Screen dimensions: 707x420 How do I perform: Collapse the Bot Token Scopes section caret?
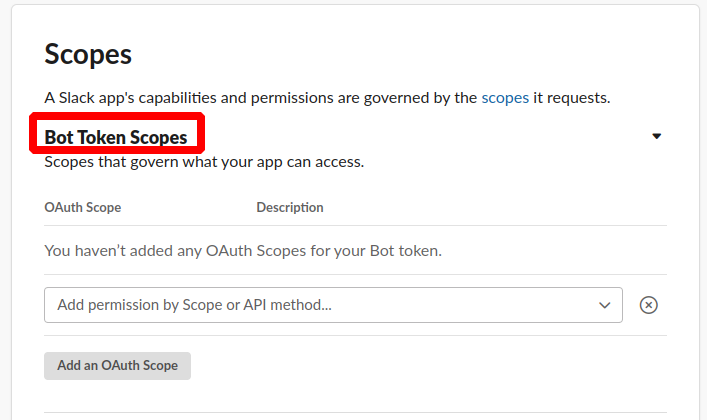click(656, 136)
